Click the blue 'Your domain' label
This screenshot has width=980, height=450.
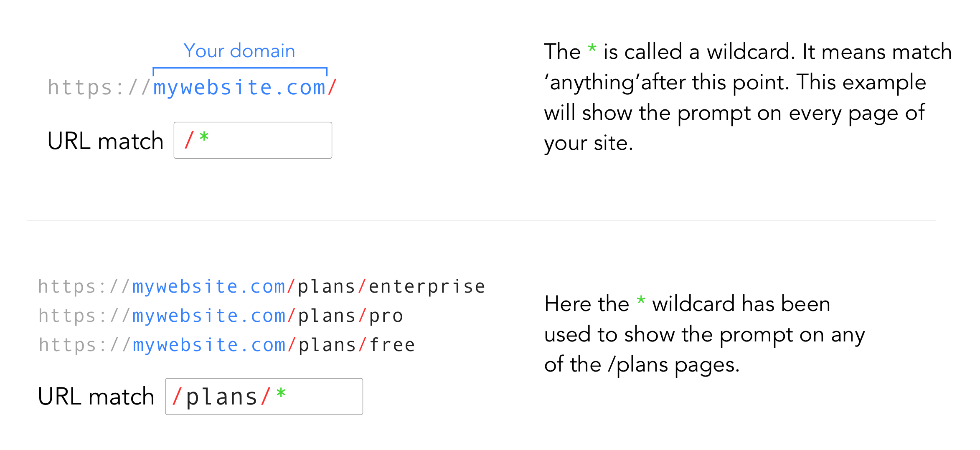239,51
